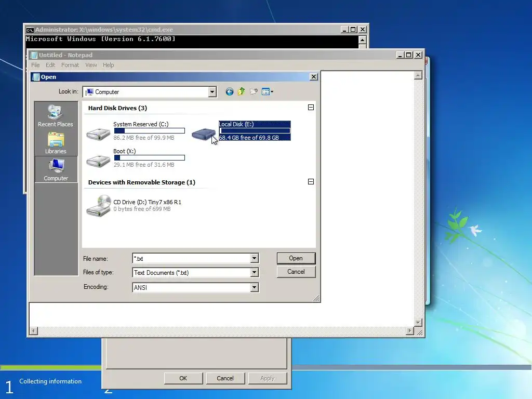
Task: Expand the Encoding dropdown
Action: click(x=254, y=288)
